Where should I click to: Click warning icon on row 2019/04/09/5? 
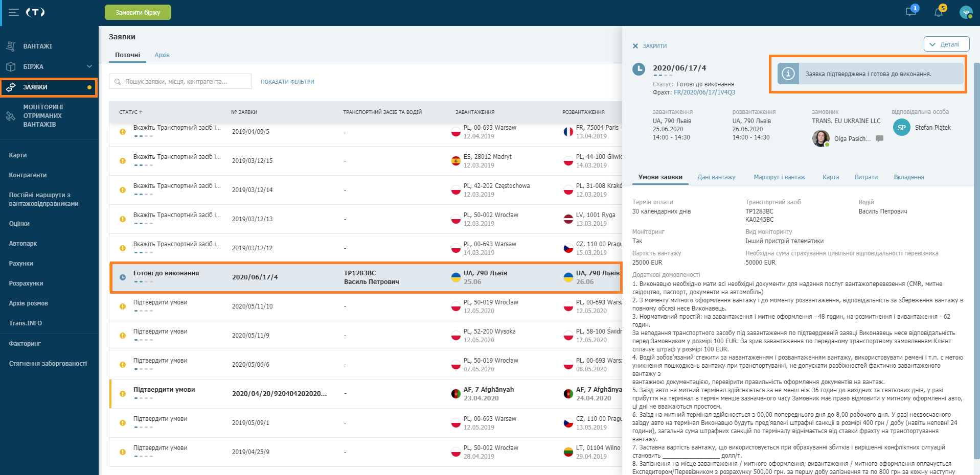coord(123,132)
